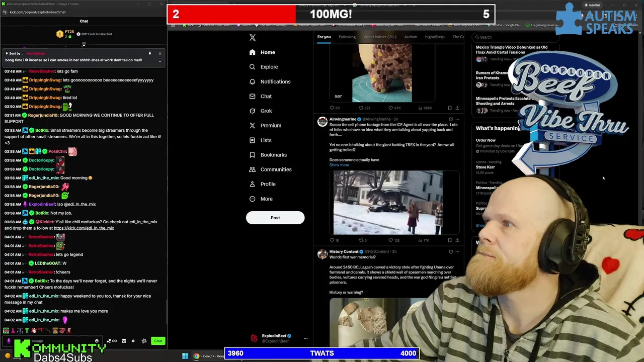Click the green Chat send button
644x362 pixels.
pyautogui.click(x=158, y=341)
